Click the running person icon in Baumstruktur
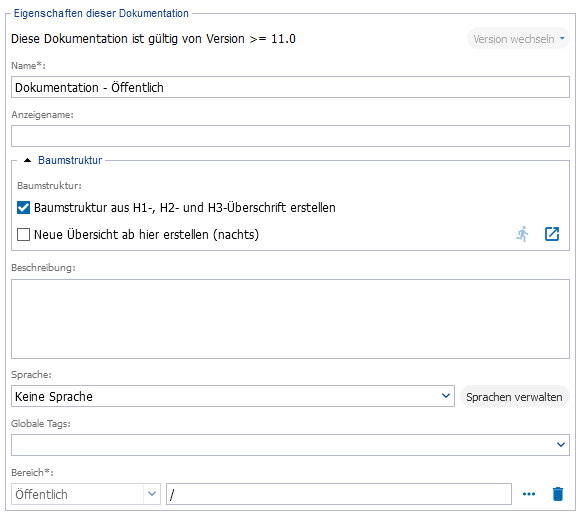 pyautogui.click(x=522, y=234)
